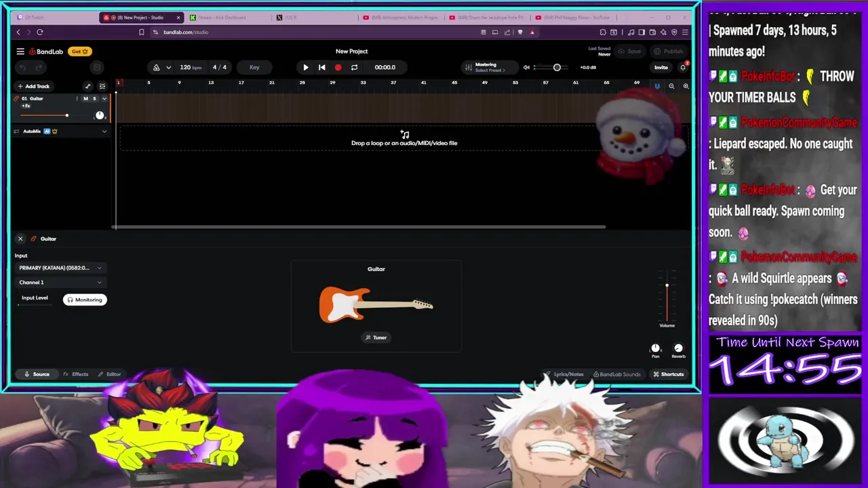Click bar 1 marker on the ruler
This screenshot has width=868, height=488.
point(118,83)
